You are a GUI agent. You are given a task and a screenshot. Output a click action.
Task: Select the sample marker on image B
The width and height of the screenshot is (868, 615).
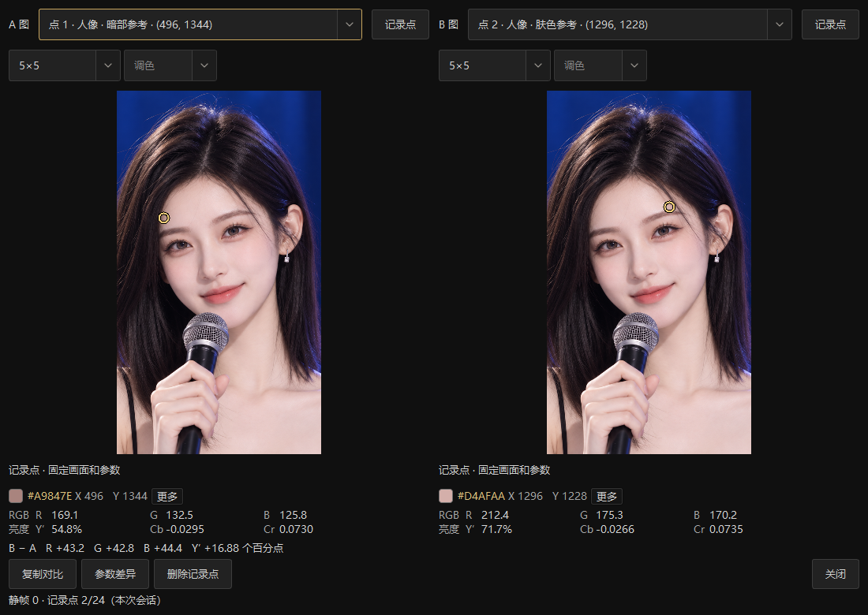click(669, 207)
